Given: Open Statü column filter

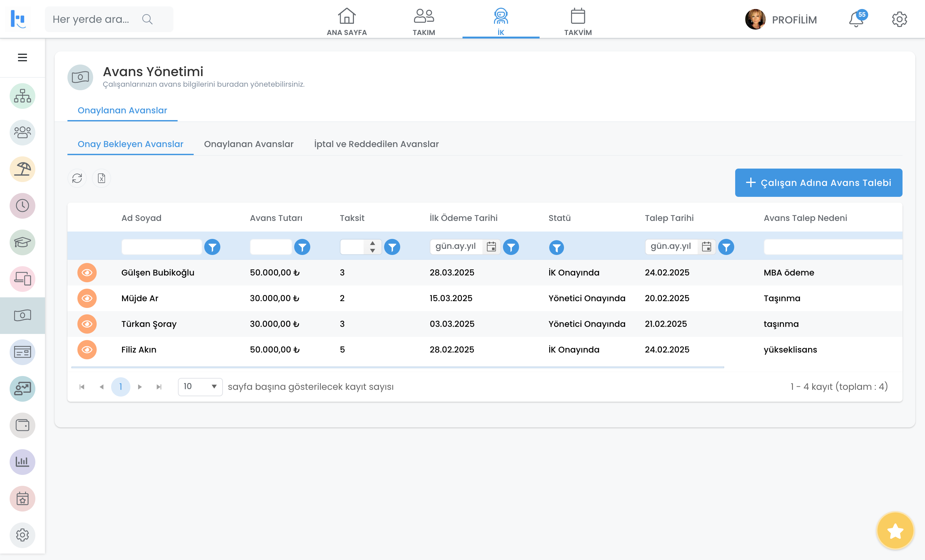Looking at the screenshot, I should [556, 247].
